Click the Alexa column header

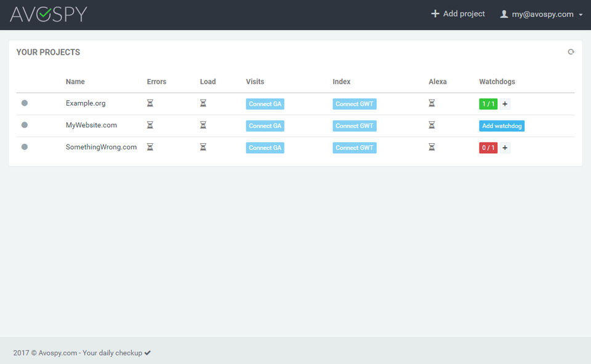click(437, 82)
